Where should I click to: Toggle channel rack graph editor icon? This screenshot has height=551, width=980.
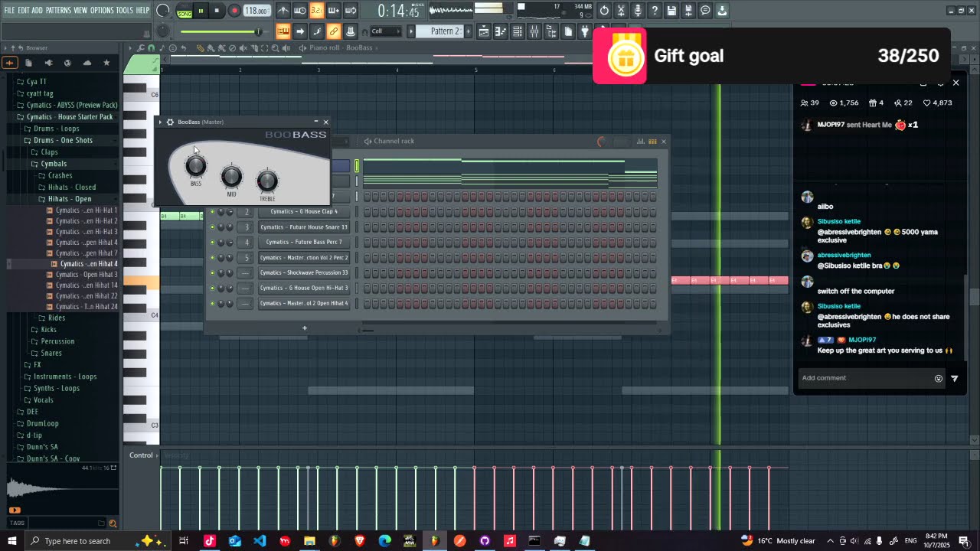click(x=641, y=142)
